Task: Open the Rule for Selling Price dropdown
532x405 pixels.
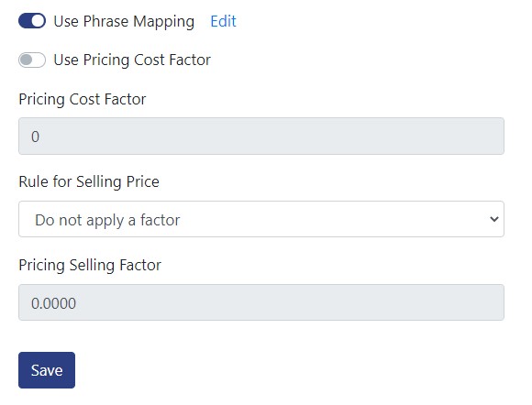Action: point(261,219)
